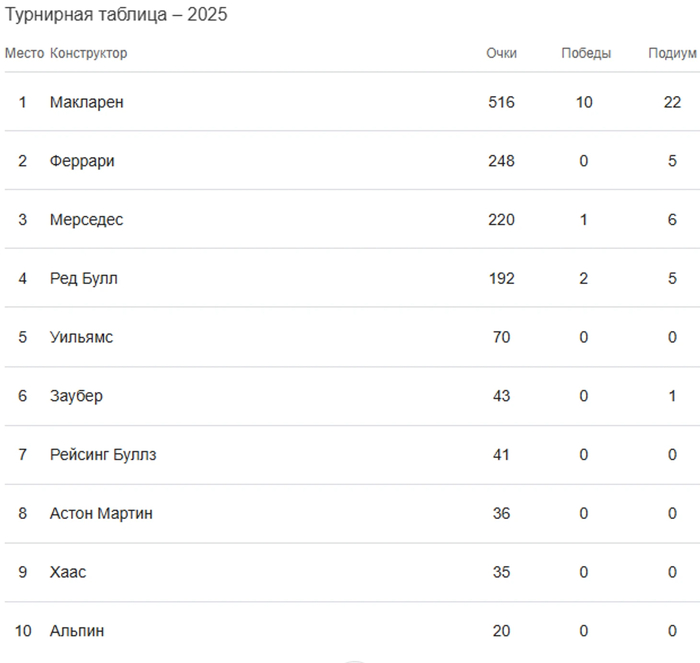Select the "Подиум" column header
This screenshot has height=663, width=700.
[x=672, y=53]
